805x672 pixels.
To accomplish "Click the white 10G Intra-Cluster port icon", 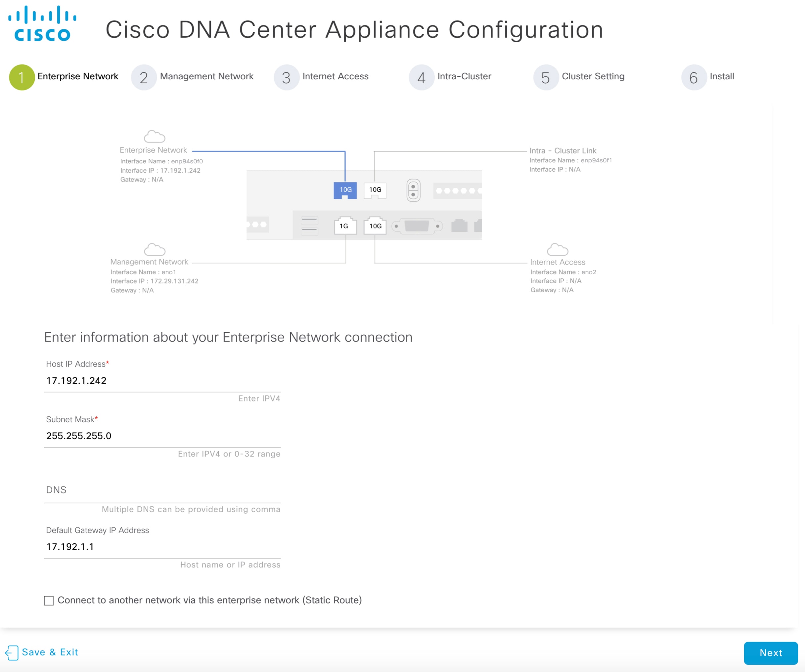I will coord(375,190).
